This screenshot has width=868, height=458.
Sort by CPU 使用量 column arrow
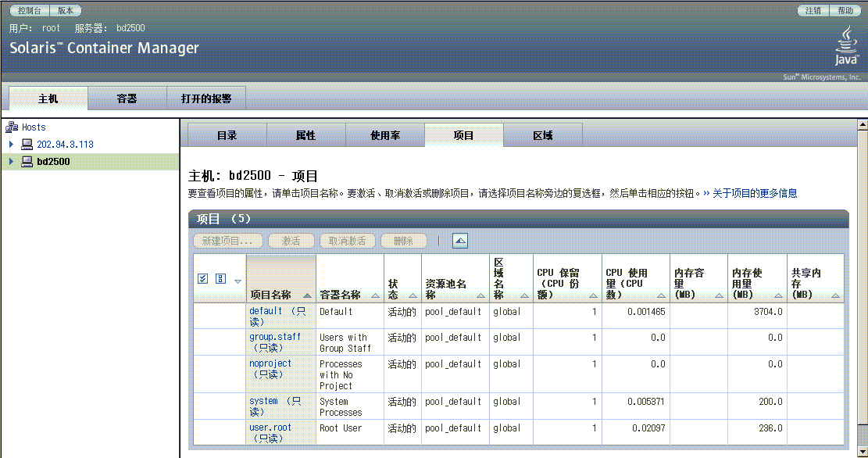point(661,295)
